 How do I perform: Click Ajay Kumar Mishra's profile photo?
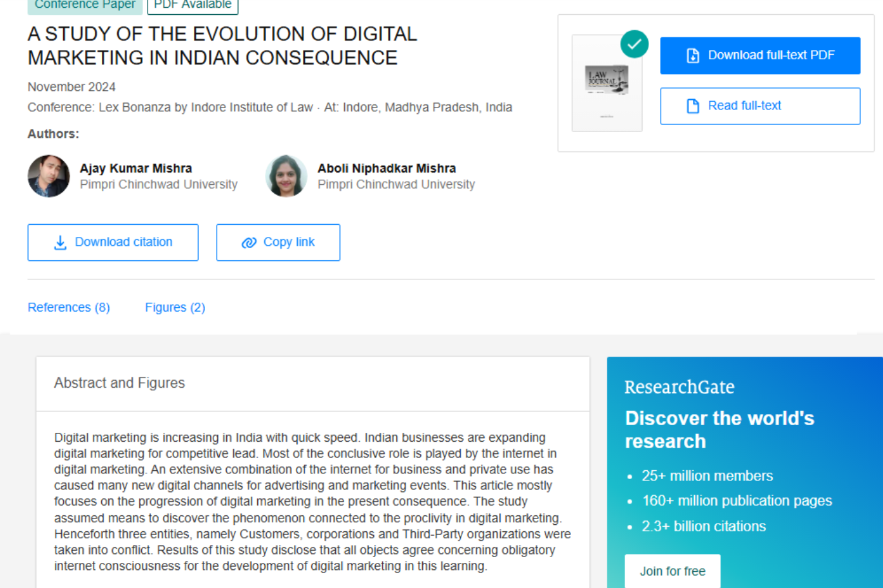(x=48, y=176)
